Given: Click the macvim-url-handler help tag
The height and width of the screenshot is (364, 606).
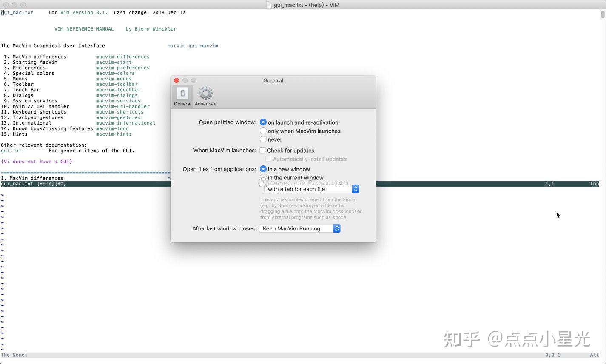Looking at the screenshot, I should [123, 106].
